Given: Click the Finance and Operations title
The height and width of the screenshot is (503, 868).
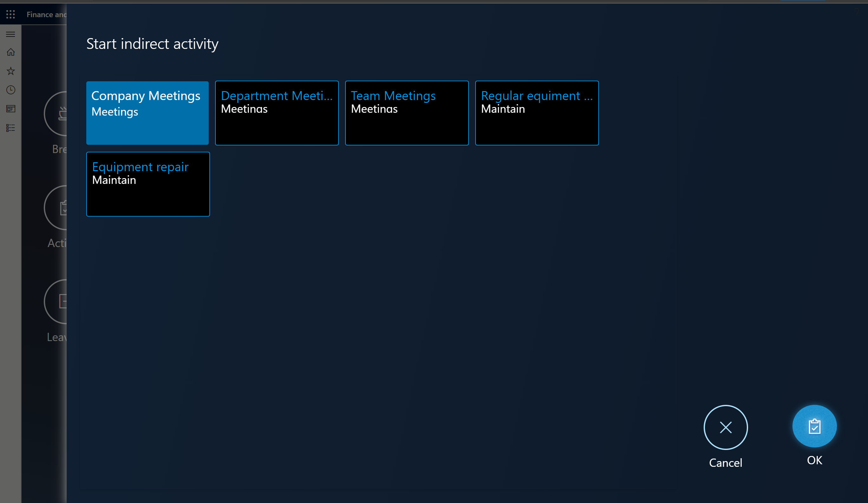Looking at the screenshot, I should click(47, 15).
